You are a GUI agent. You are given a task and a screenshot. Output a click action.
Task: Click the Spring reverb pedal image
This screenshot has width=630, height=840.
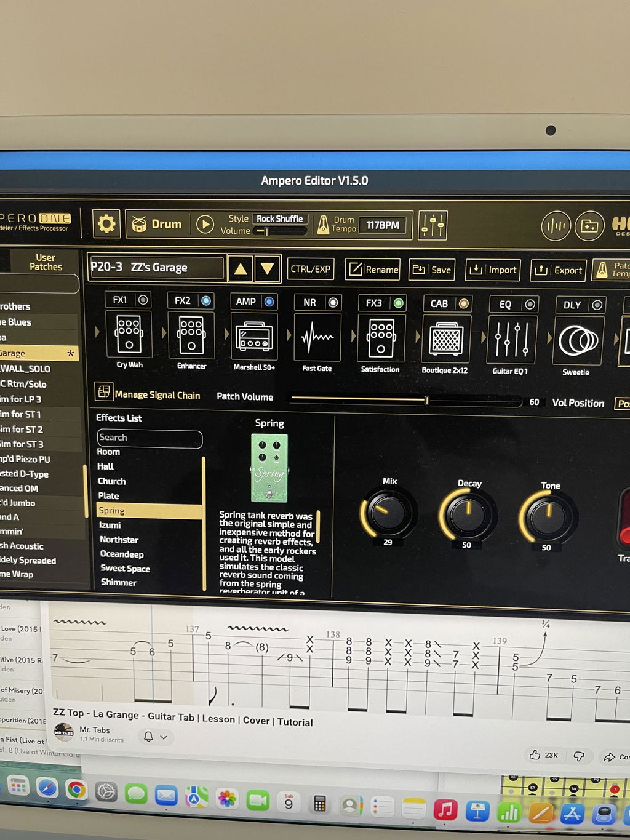269,468
